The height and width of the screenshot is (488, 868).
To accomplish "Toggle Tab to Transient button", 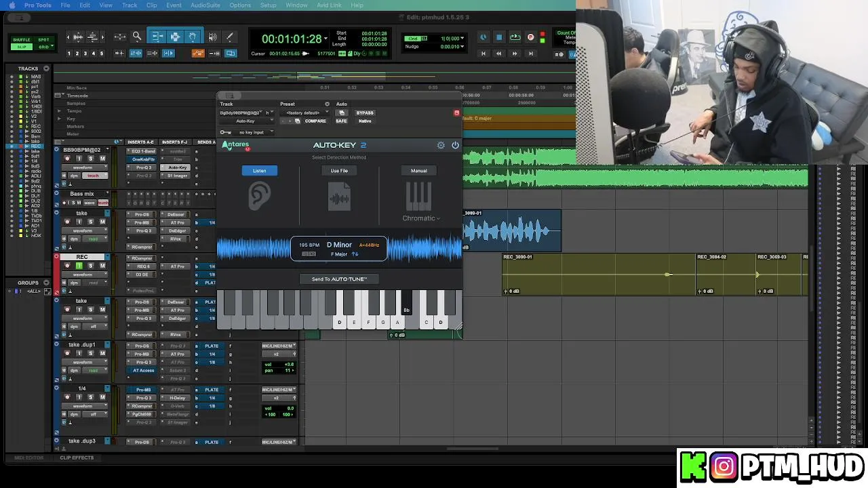I will 119,53.
